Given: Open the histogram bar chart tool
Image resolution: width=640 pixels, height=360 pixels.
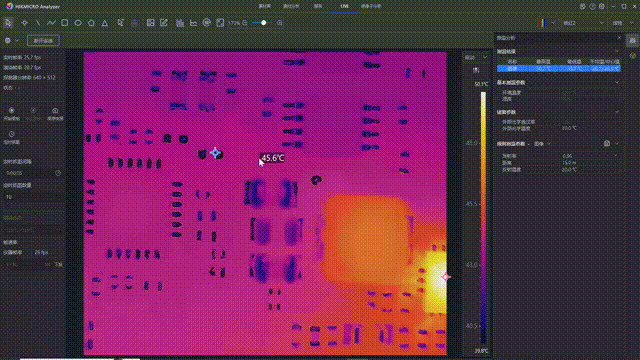Looking at the screenshot, I should [x=180, y=23].
